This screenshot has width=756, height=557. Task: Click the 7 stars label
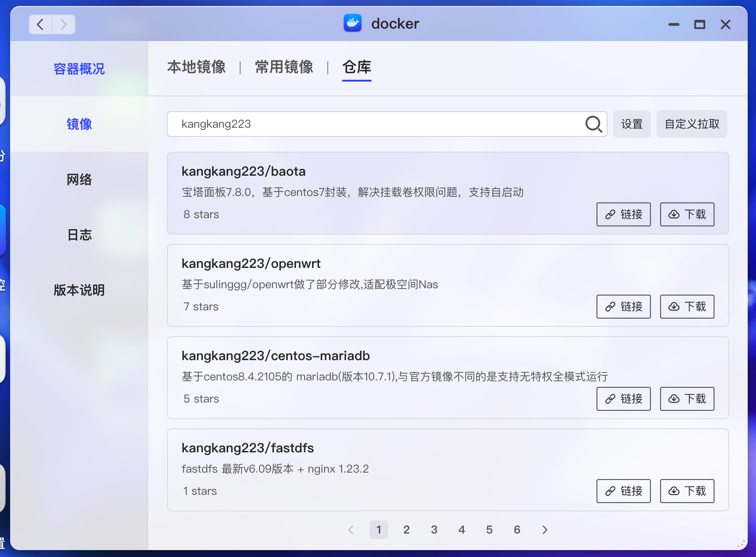[201, 307]
